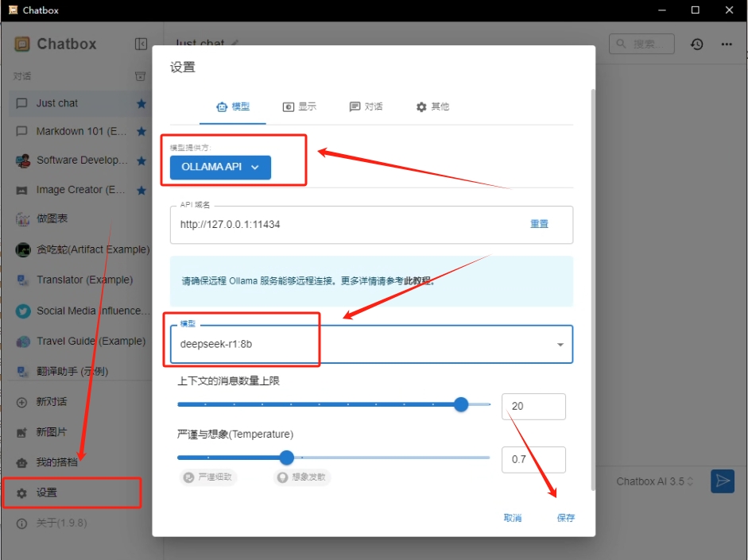Click the settings dialog vertical scrollbar

pos(593,290)
